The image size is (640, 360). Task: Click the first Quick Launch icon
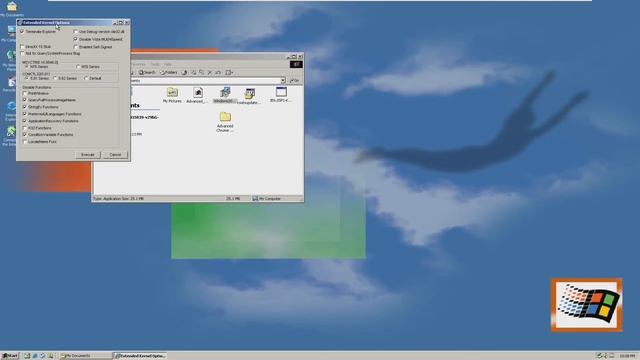click(27, 356)
